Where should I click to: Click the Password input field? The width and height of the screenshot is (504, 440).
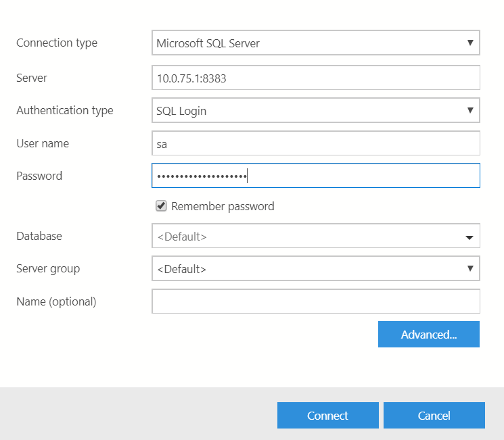point(316,176)
